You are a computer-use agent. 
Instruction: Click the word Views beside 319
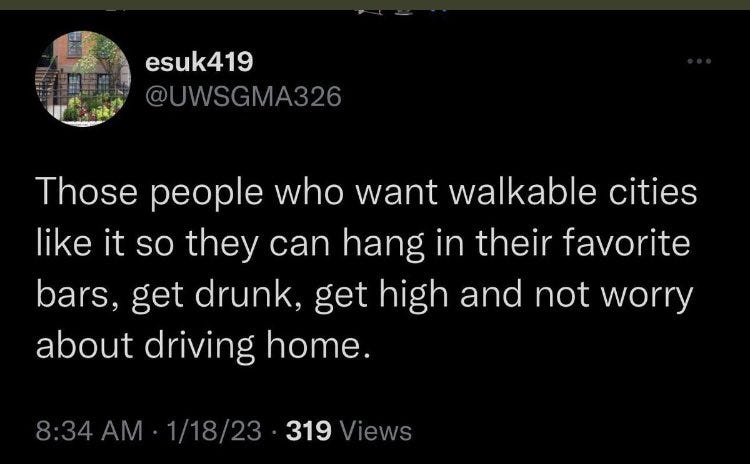tap(375, 430)
